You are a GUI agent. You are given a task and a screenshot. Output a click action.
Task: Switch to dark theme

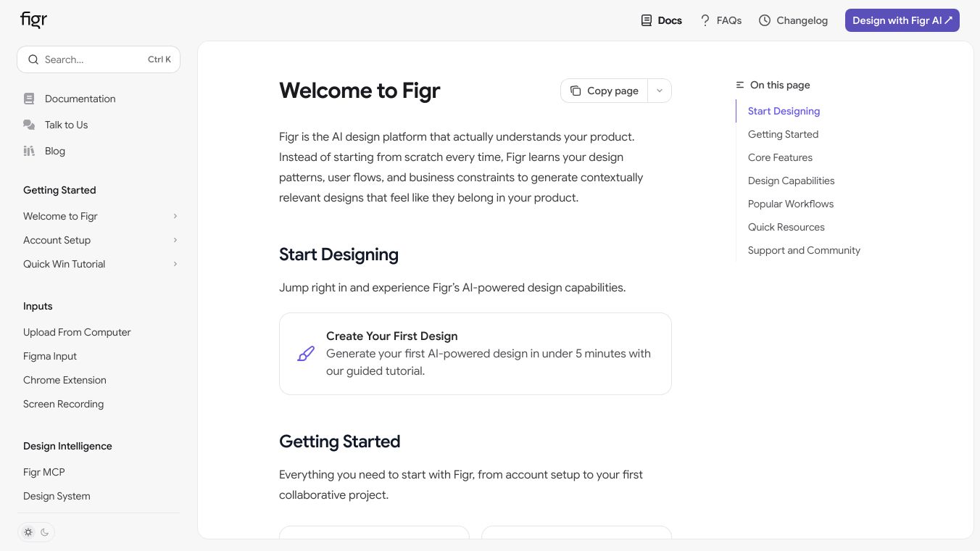(45, 532)
